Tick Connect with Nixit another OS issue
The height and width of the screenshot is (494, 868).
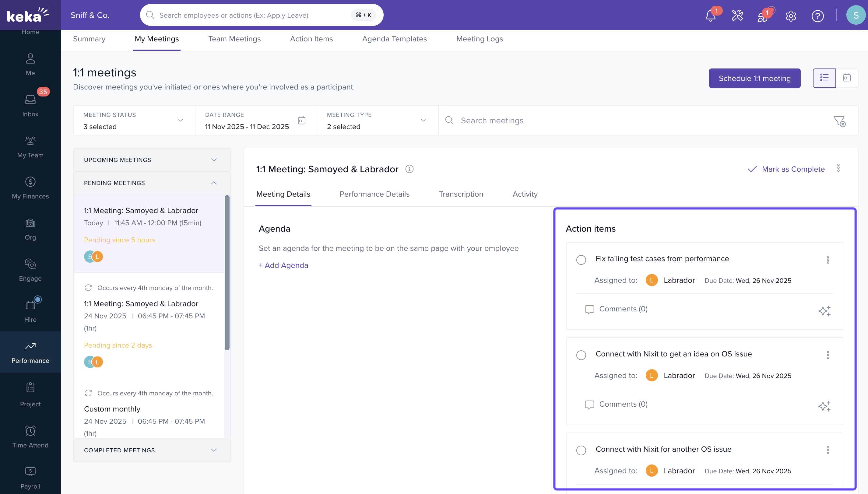pos(581,450)
